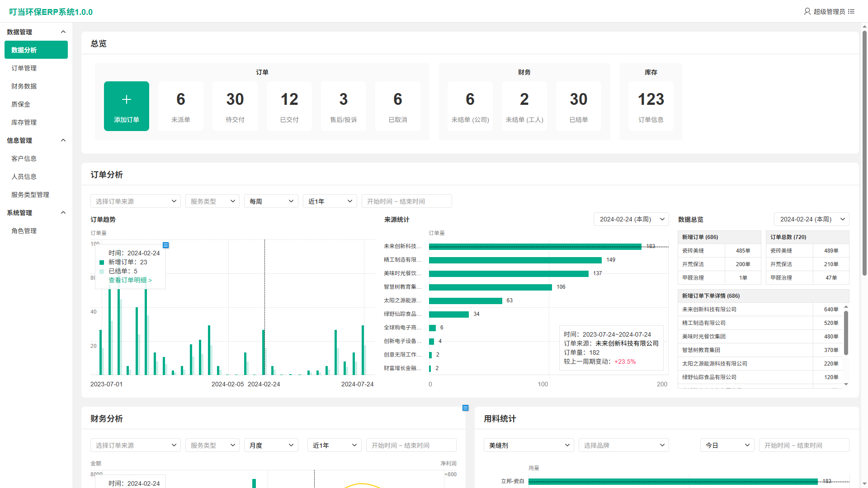Click 叮当环保ERP系统1.0.0 title logo
Image resolution: width=868 pixels, height=488 pixels.
coord(51,12)
